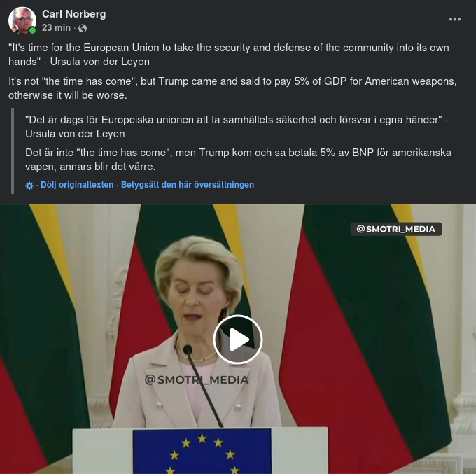Click the green online status dot
Viewport: 476px width, 474px height.
click(32, 30)
